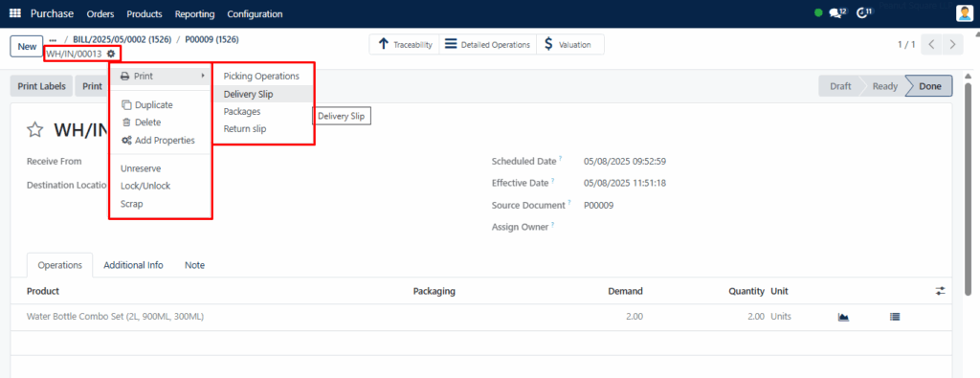The width and height of the screenshot is (980, 378).
Task: Click the Traceability arrow button
Action: click(x=405, y=44)
